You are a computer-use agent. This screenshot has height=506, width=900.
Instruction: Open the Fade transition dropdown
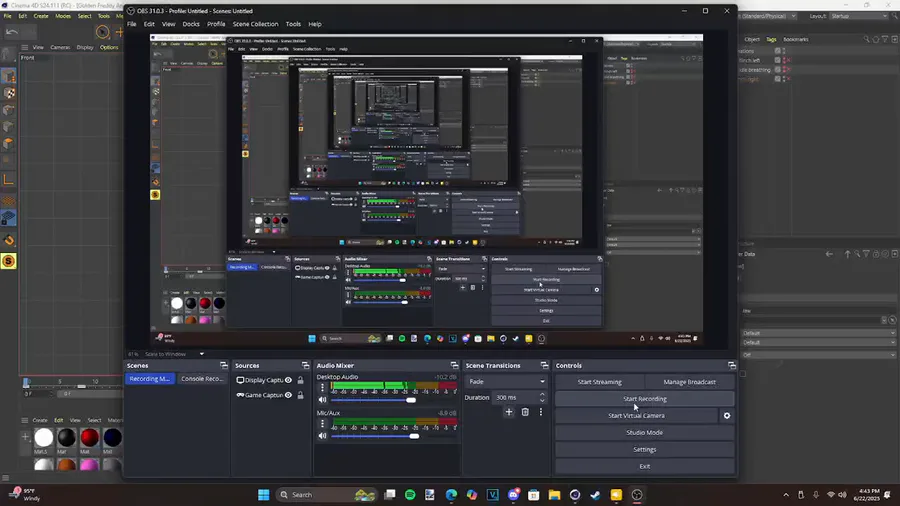(506, 382)
